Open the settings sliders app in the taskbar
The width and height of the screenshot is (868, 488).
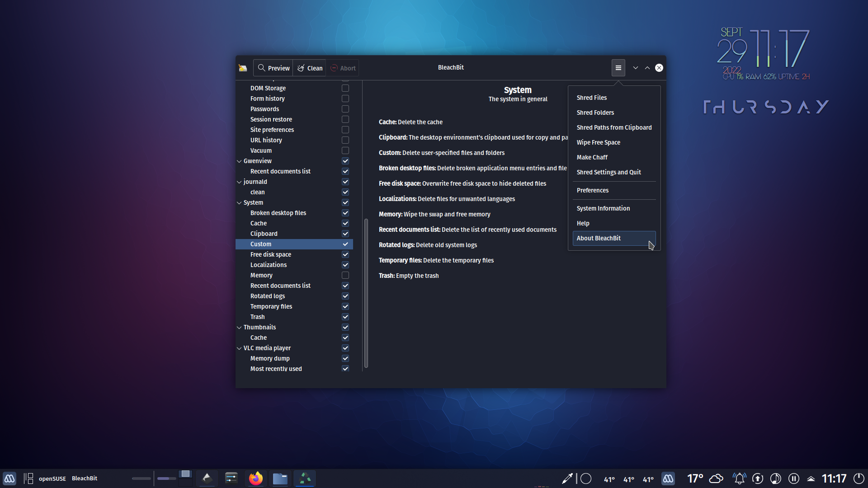231,479
